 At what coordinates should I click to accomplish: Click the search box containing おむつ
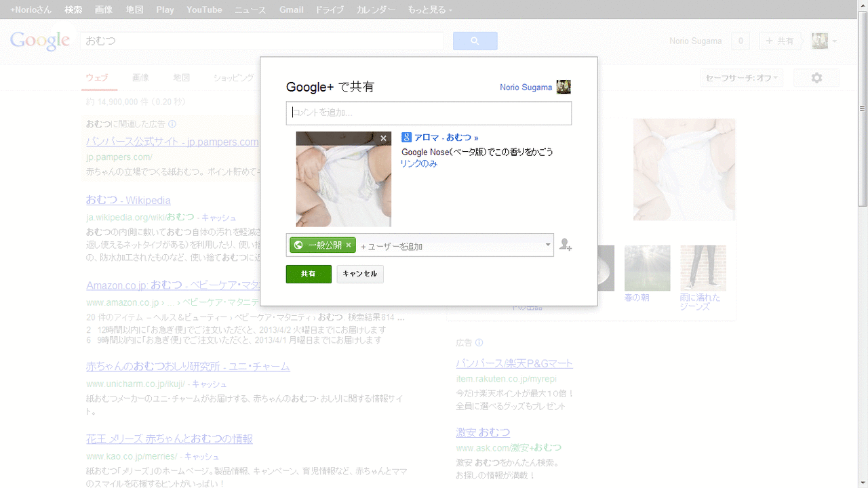coord(261,41)
